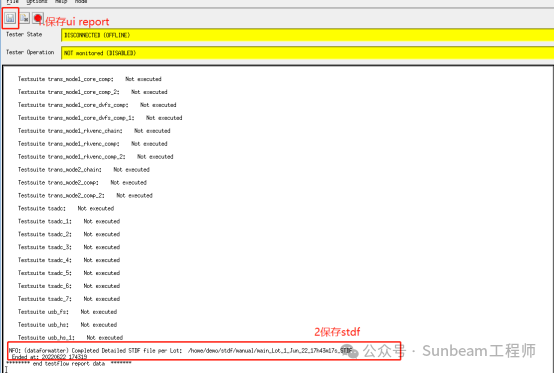Select the 'Testsuite trans_mode1_core_dvfs_comp_1:' line
The height and width of the screenshot is (373, 554).
[x=100, y=118]
